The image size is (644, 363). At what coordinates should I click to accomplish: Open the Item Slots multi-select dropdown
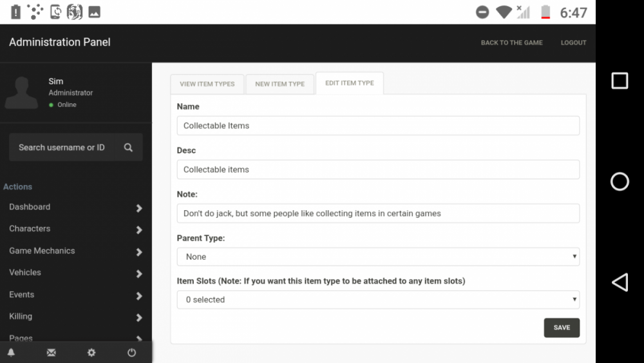pos(378,300)
